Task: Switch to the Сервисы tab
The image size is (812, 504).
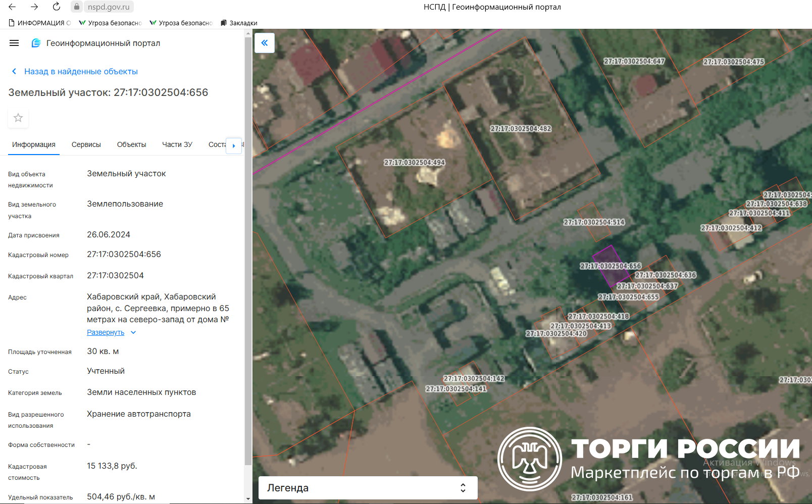Action: 86,144
